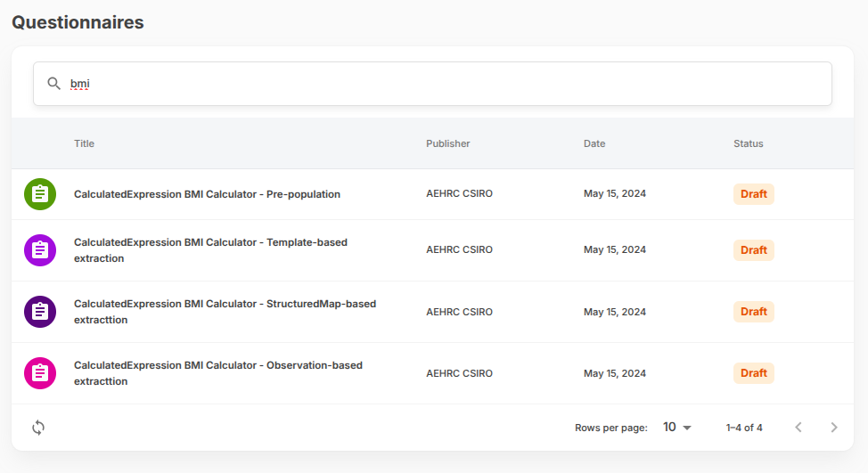The height and width of the screenshot is (473, 868).
Task: Refresh the questionnaires list
Action: pyautogui.click(x=38, y=428)
